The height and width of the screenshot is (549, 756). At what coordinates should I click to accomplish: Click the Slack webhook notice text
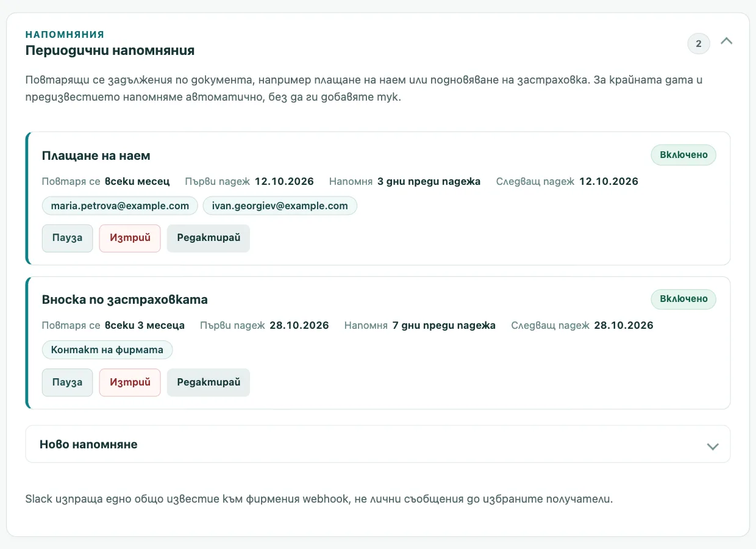tap(319, 499)
